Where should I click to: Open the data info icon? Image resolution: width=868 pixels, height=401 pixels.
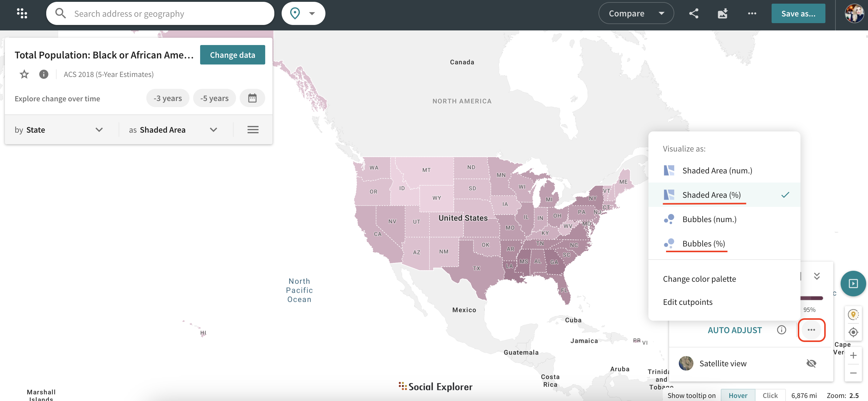(x=43, y=74)
